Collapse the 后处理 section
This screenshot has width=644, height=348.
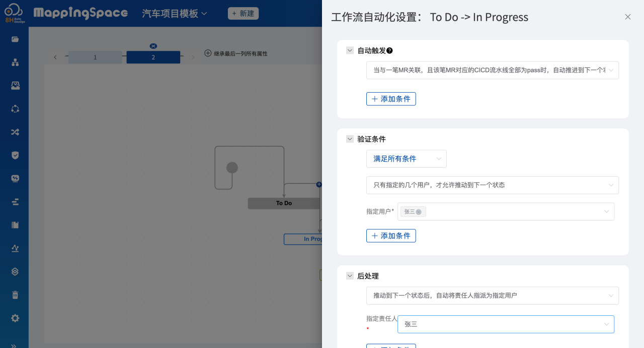click(x=350, y=276)
